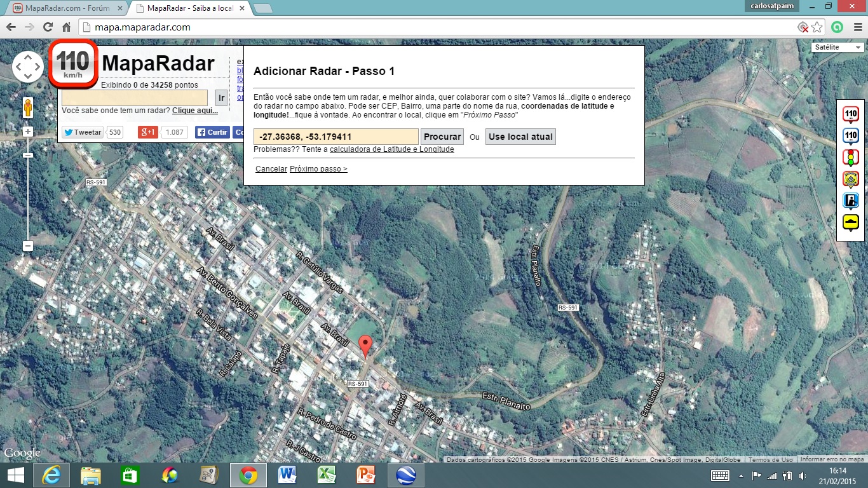Image resolution: width=868 pixels, height=488 pixels.
Task: Click the Procurar button
Action: tap(442, 137)
